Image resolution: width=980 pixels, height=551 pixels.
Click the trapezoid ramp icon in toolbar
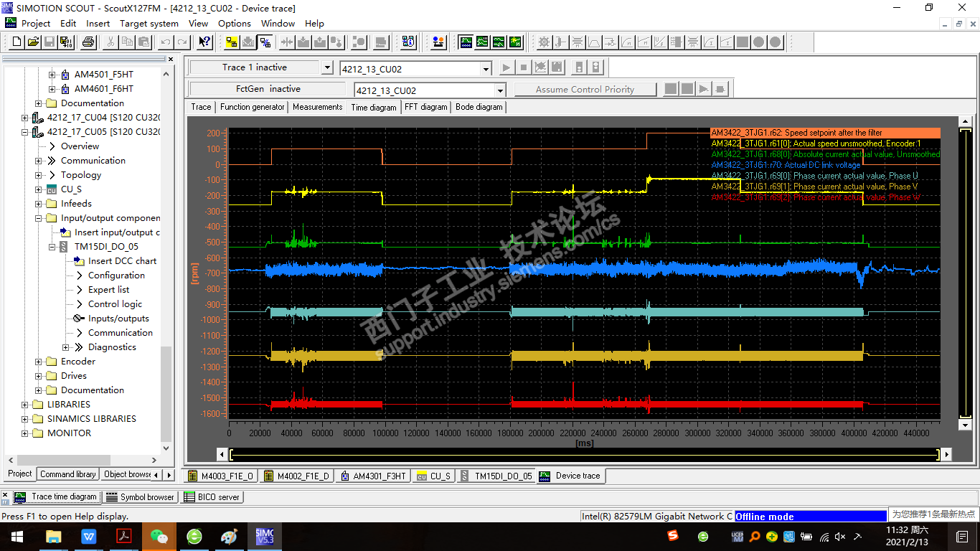point(593,42)
